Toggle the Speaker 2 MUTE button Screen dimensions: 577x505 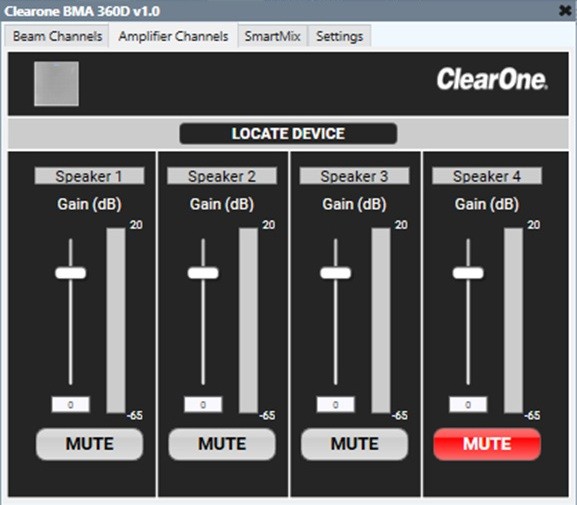pos(222,444)
